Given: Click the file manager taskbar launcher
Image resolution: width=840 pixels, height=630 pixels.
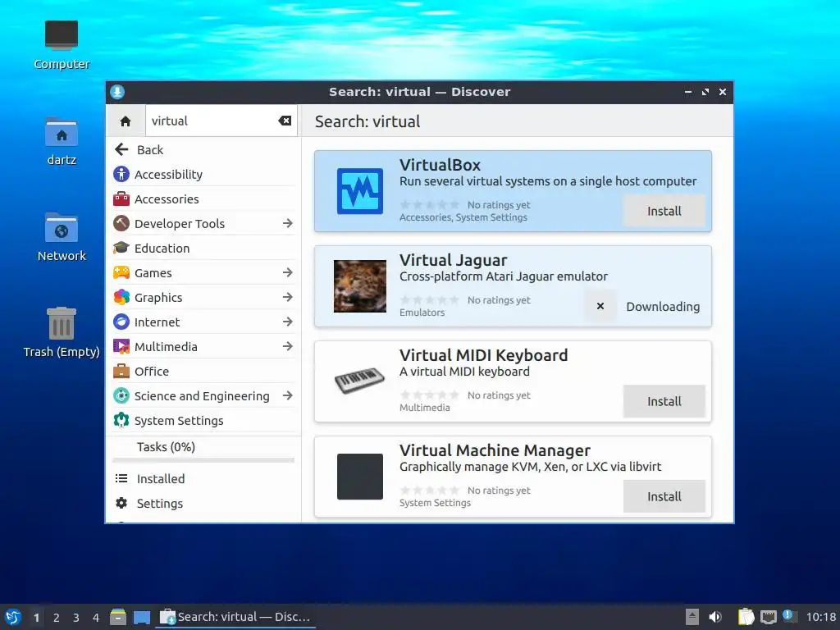Looking at the screenshot, I should tap(118, 617).
